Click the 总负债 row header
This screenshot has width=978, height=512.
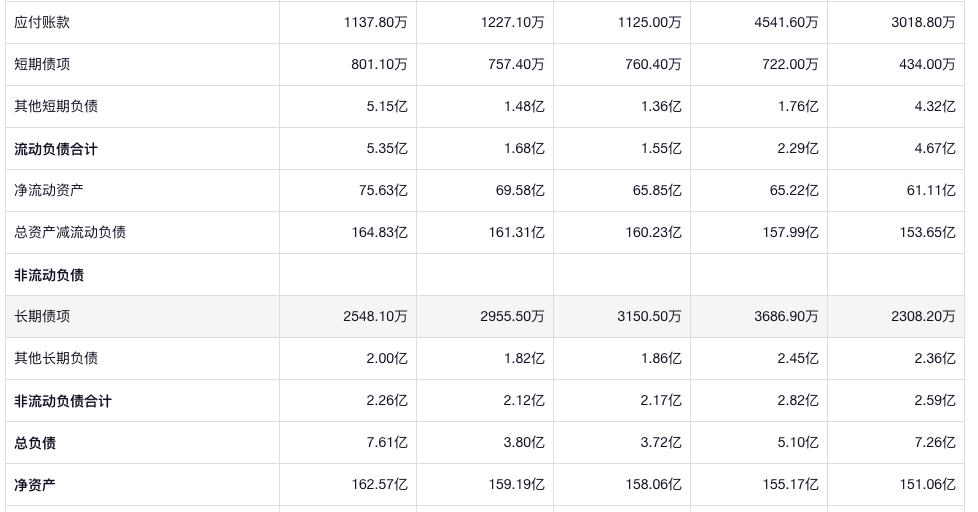click(35, 443)
